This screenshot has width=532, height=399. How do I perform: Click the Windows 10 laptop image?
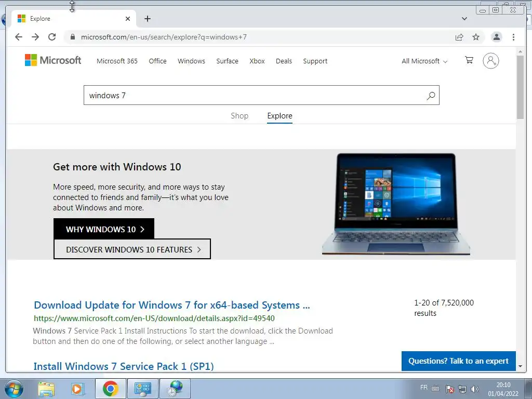pos(396,204)
